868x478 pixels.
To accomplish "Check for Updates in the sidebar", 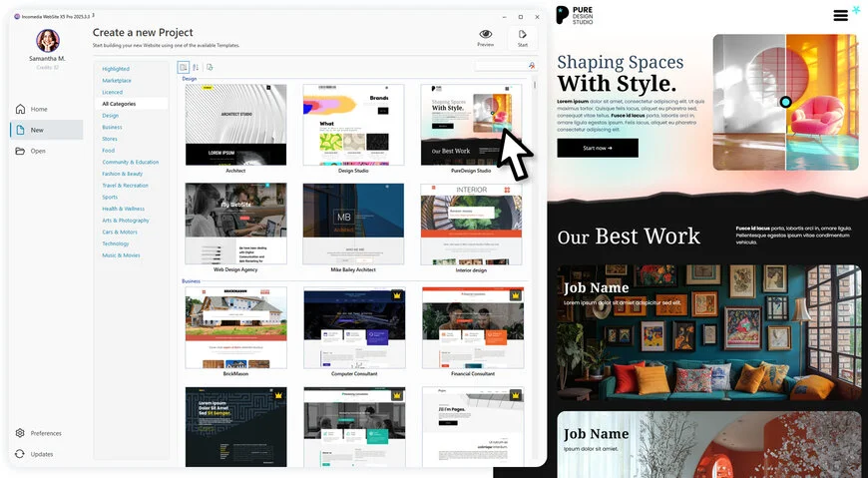I will pos(34,454).
